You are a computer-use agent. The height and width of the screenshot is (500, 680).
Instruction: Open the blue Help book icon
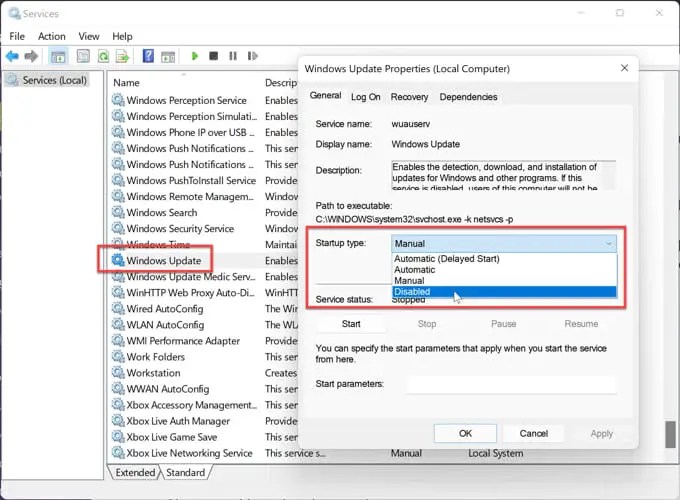(148, 56)
